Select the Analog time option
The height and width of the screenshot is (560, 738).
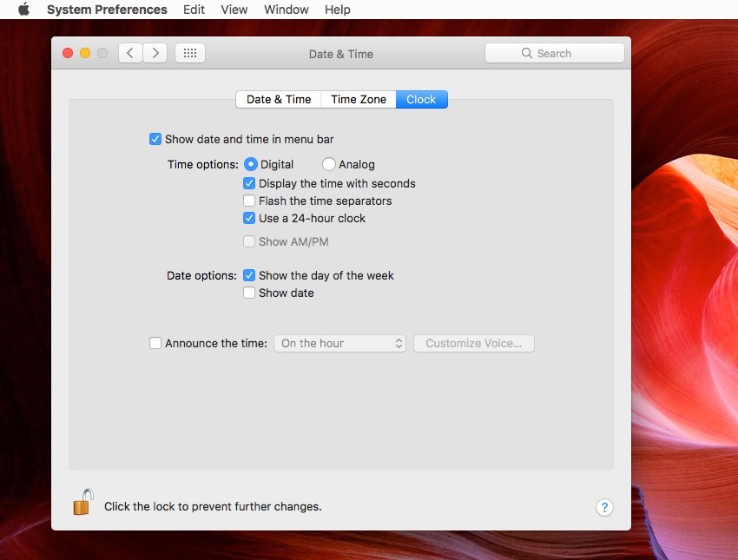click(x=329, y=164)
